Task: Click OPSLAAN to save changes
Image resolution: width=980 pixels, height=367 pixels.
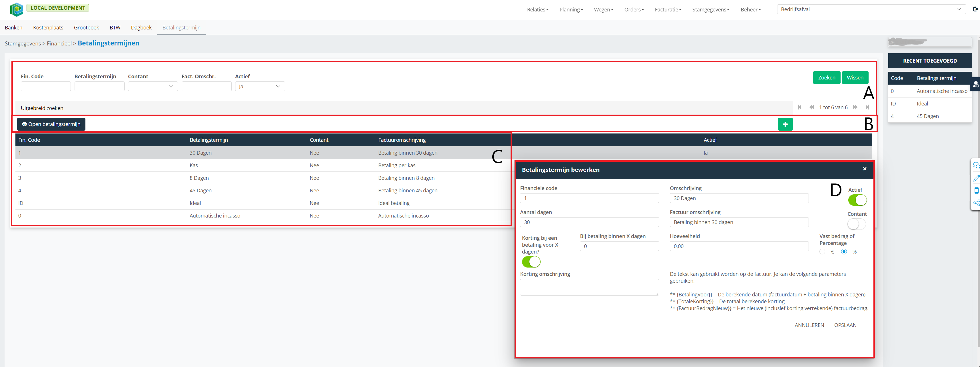Action: [x=845, y=325]
